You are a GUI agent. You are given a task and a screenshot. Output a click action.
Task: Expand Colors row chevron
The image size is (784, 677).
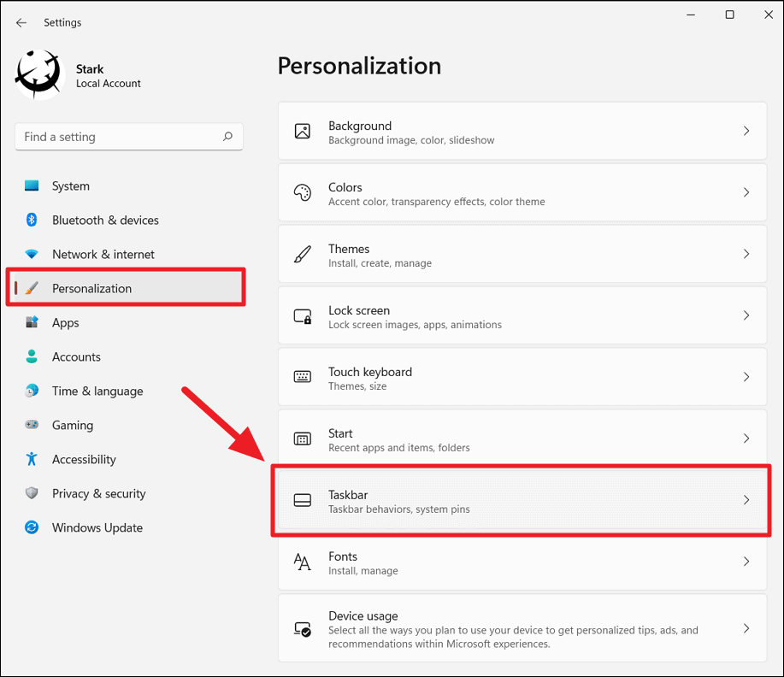(746, 192)
